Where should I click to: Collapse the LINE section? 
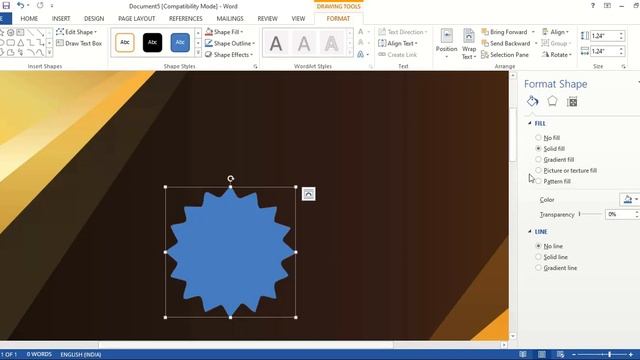point(530,231)
